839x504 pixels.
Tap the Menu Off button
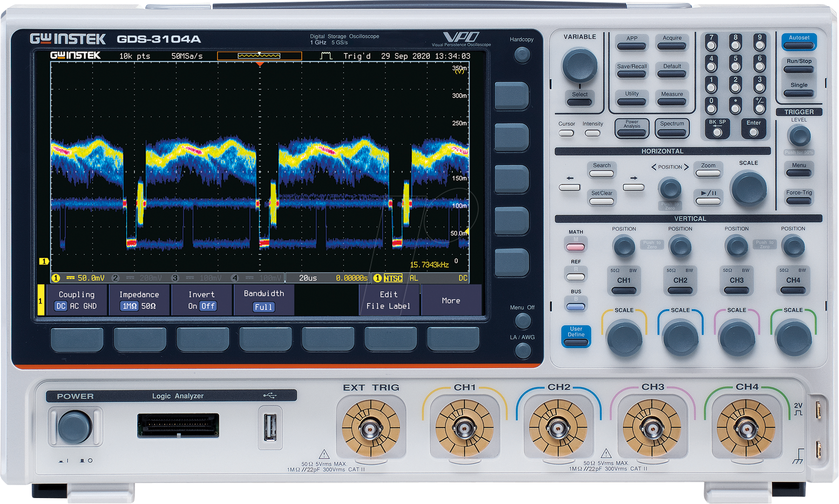[522, 321]
